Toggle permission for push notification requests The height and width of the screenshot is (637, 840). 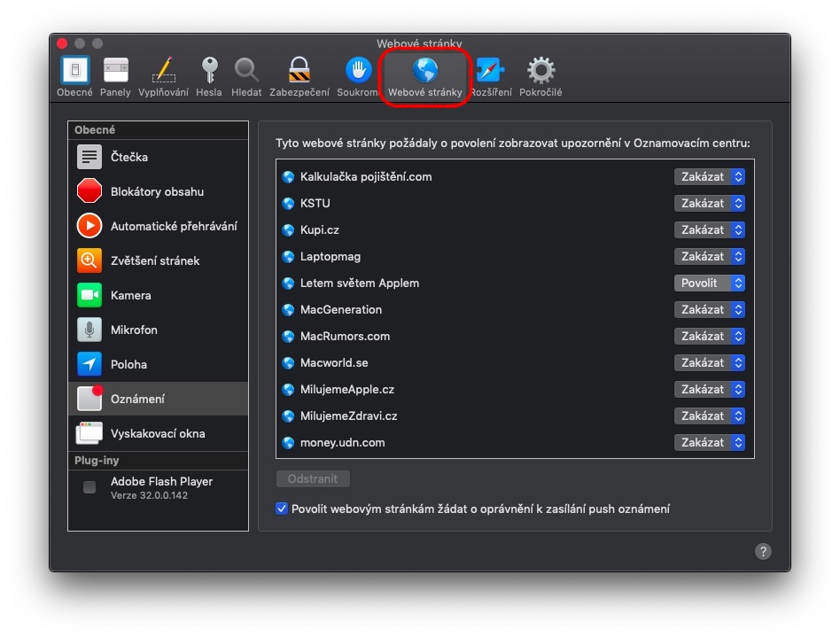[281, 508]
